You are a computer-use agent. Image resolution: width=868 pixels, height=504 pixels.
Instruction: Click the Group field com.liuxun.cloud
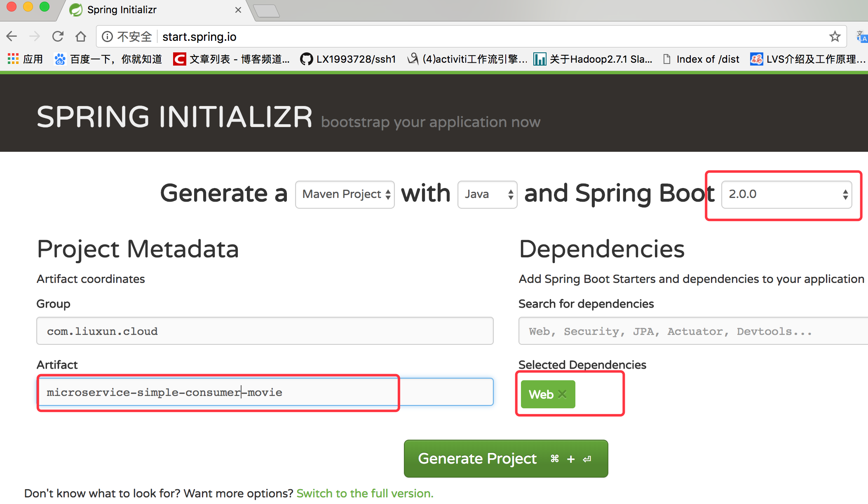pos(265,331)
